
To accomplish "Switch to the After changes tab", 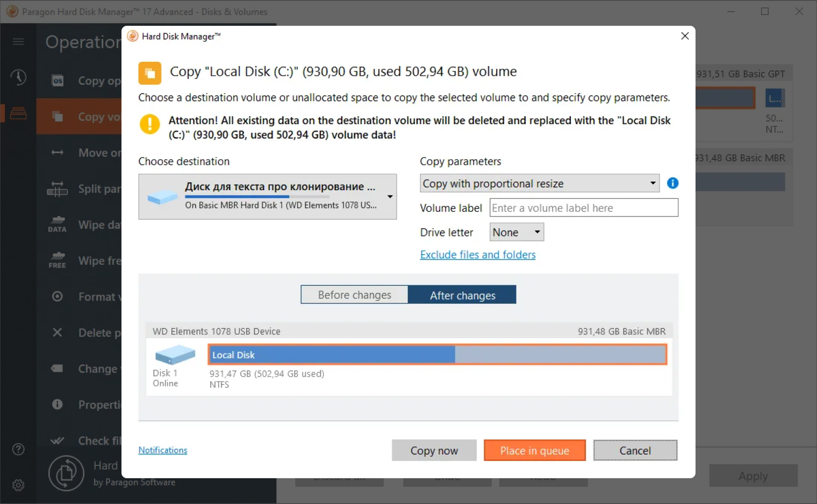I will point(462,294).
